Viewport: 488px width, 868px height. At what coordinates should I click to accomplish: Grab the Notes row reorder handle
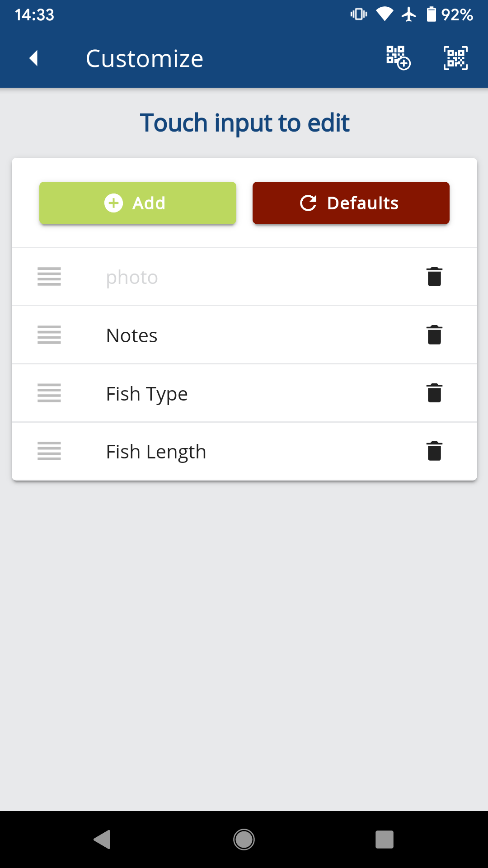[49, 335]
